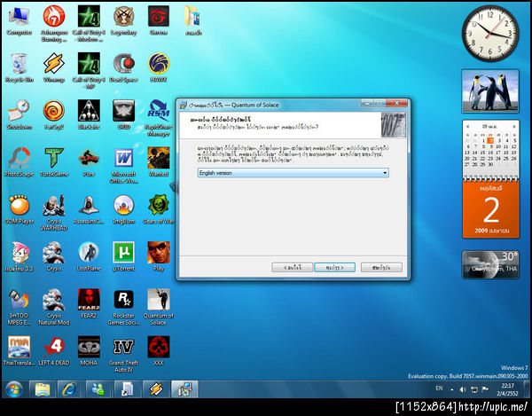Open PhotoScape desktop icon

(19, 162)
